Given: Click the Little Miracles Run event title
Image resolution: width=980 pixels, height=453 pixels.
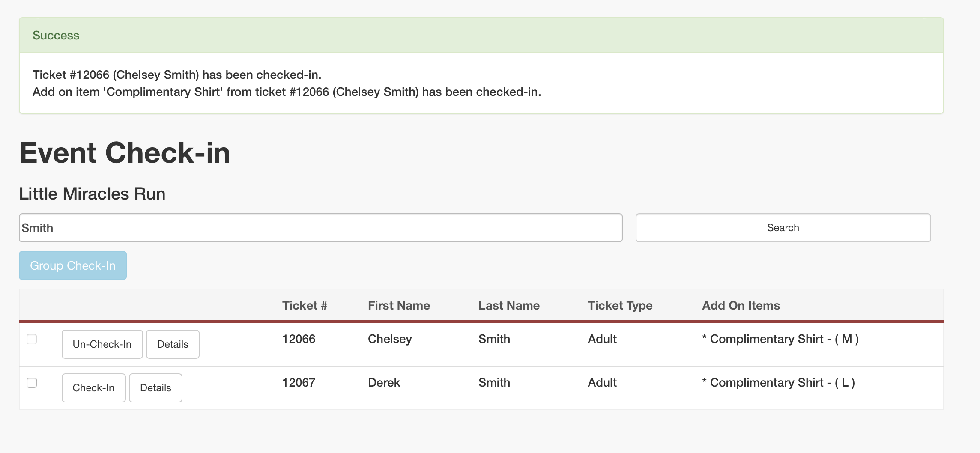Looking at the screenshot, I should click(x=92, y=194).
